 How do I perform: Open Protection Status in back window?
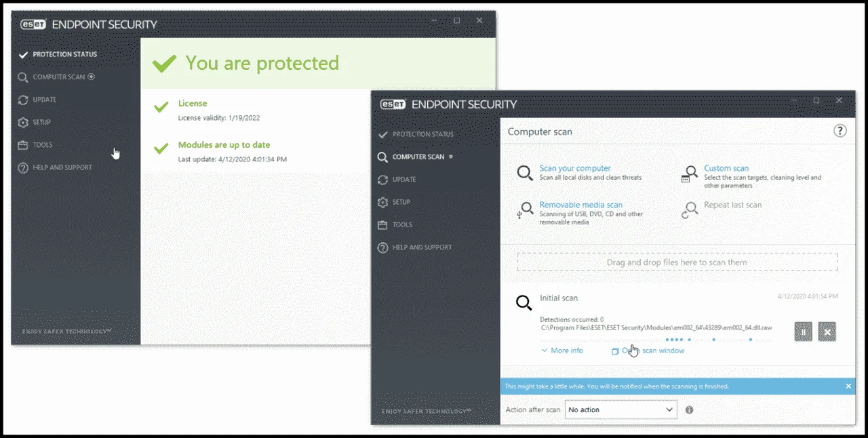[64, 54]
